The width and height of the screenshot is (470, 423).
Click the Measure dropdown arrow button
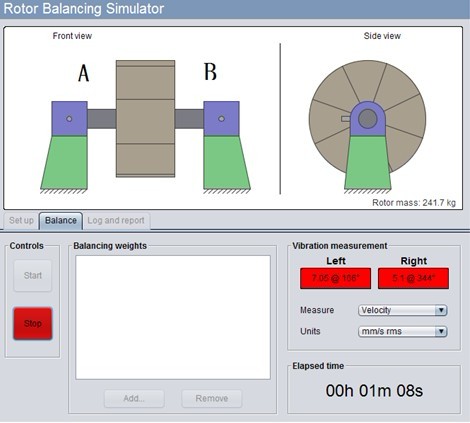click(441, 310)
